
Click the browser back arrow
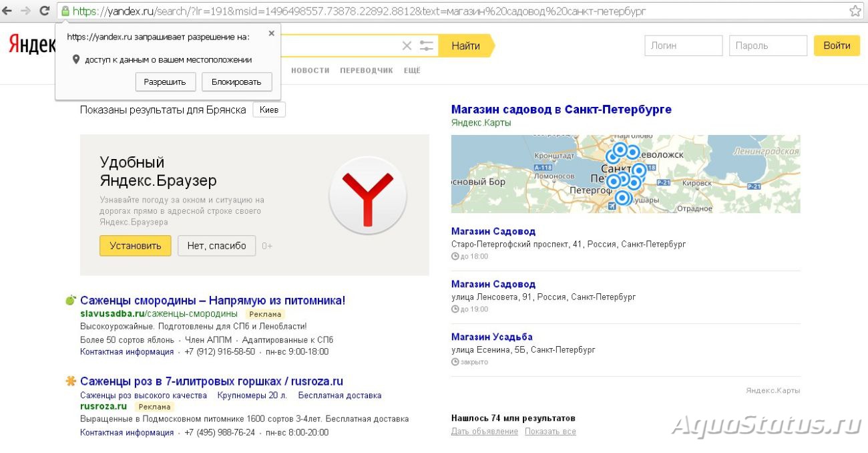pos(8,11)
